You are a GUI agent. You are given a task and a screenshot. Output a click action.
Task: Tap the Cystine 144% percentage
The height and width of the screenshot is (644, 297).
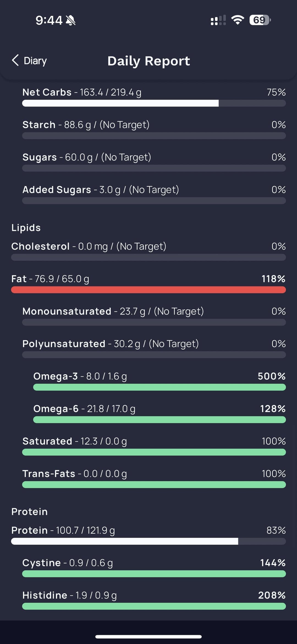pyautogui.click(x=273, y=563)
